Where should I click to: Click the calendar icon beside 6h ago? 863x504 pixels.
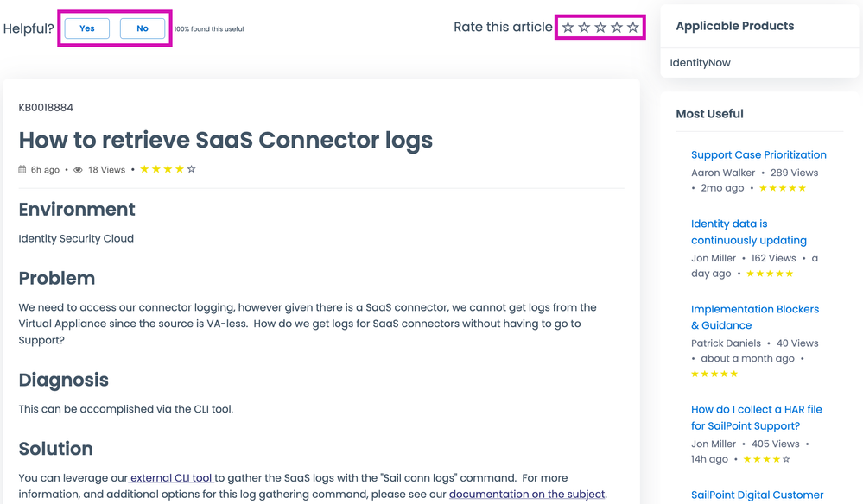[22, 170]
